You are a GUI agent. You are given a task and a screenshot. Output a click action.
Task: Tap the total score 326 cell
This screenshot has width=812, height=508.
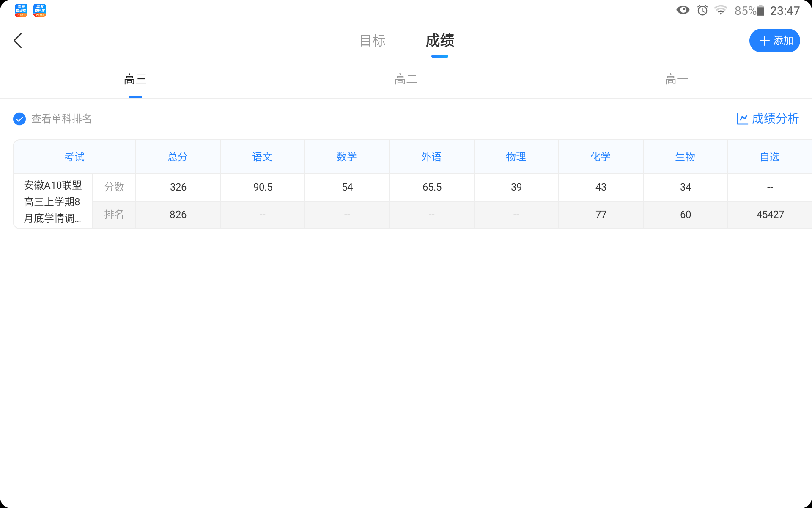point(178,187)
